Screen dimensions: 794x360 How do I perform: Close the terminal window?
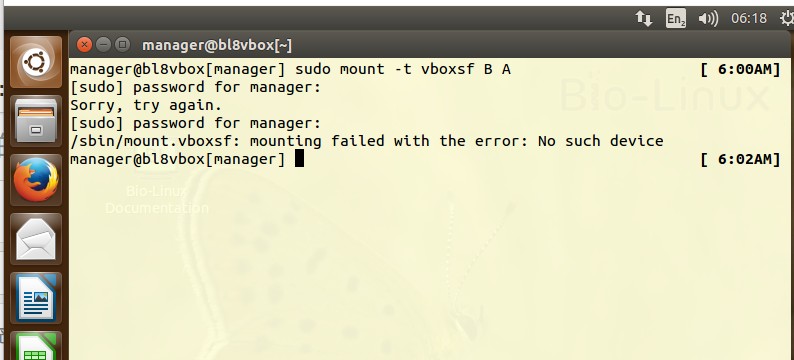(84, 45)
